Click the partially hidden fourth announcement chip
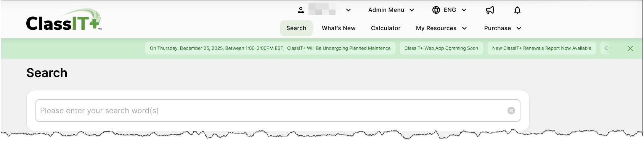This screenshot has width=644, height=143. point(609,48)
